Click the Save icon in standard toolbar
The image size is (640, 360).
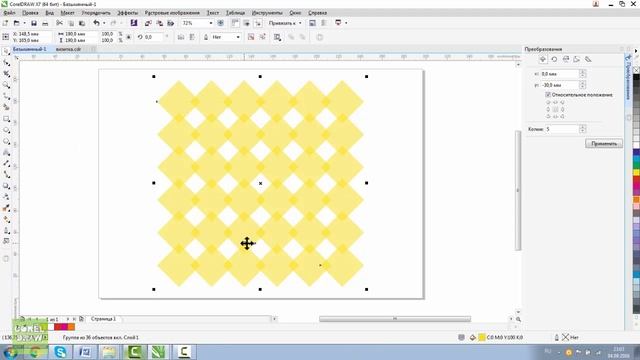(x=34, y=23)
